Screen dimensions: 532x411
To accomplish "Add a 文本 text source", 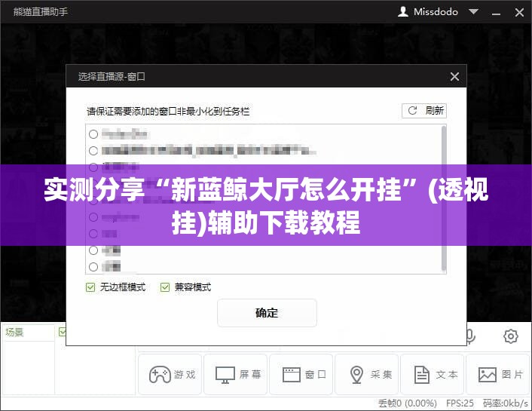I will [x=432, y=374].
